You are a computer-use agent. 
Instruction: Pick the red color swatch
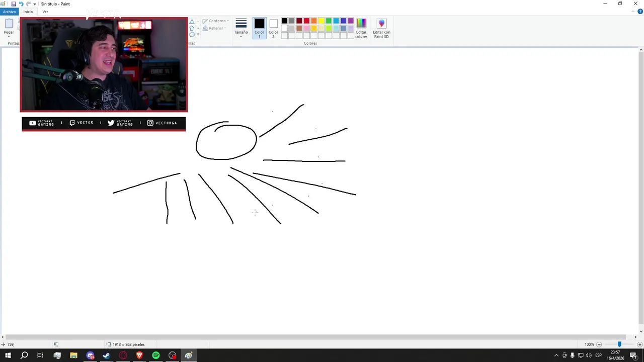pyautogui.click(x=306, y=21)
